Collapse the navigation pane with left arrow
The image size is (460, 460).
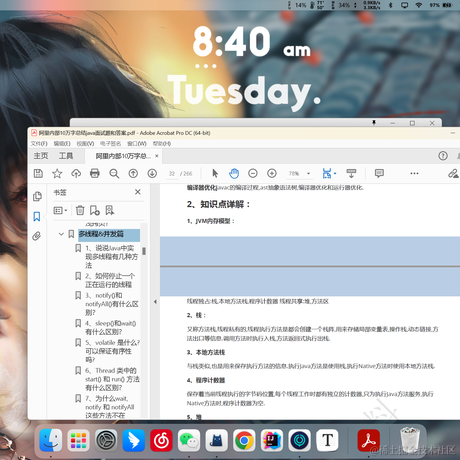click(x=155, y=302)
